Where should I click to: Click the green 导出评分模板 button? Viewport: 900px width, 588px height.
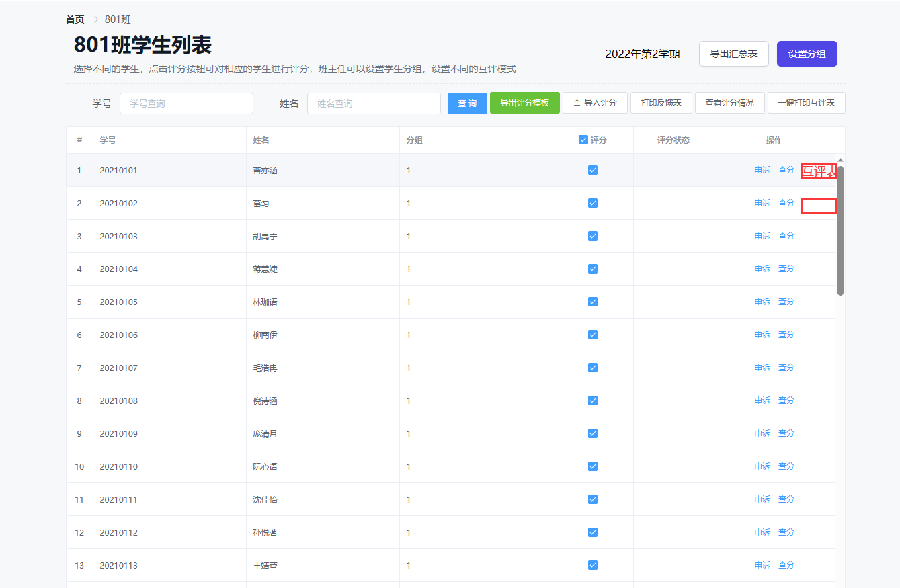click(x=525, y=103)
